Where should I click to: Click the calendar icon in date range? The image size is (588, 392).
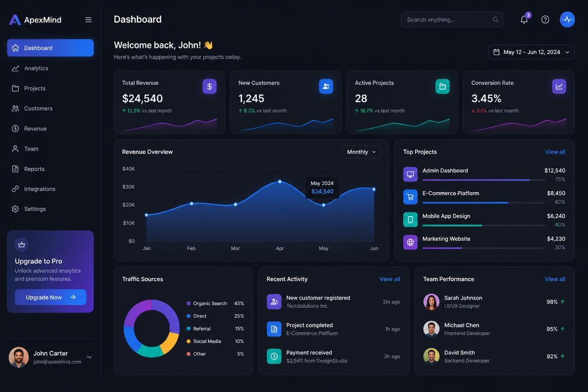pos(496,52)
